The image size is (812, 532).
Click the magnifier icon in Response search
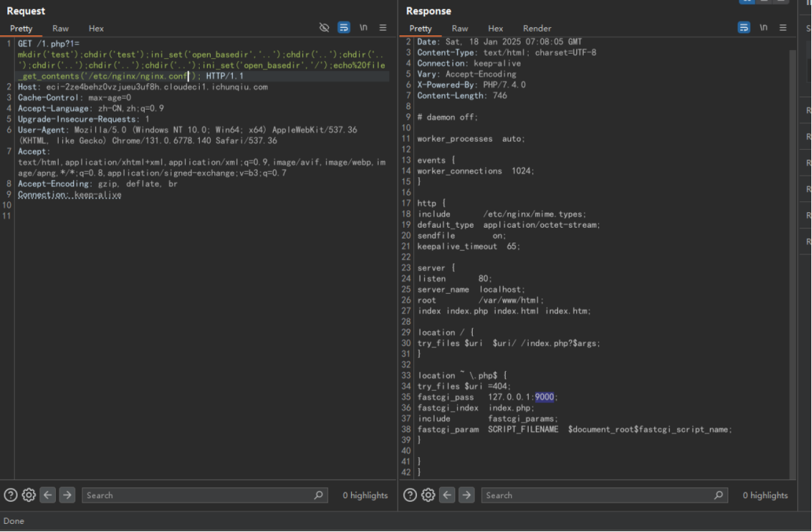[718, 495]
